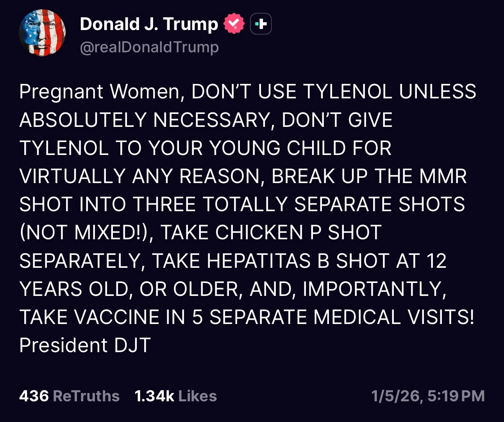This screenshot has height=422, width=504.
Task: Click the 5:19 PM post time
Action: [456, 396]
